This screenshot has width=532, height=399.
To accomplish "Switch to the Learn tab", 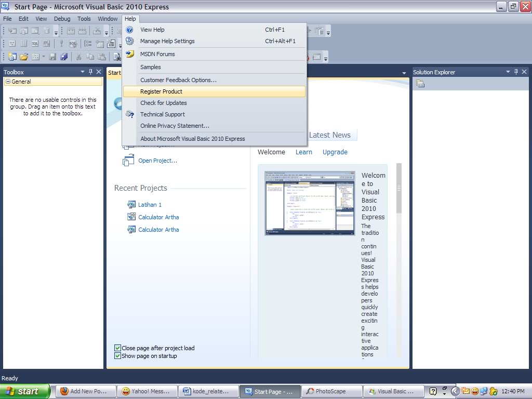I will coord(303,152).
